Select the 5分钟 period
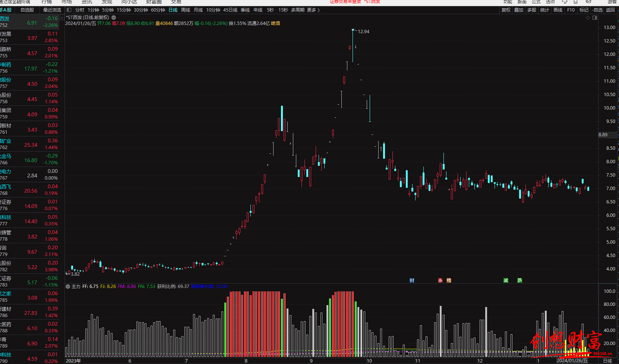The height and width of the screenshot is (364, 619). pyautogui.click(x=108, y=10)
